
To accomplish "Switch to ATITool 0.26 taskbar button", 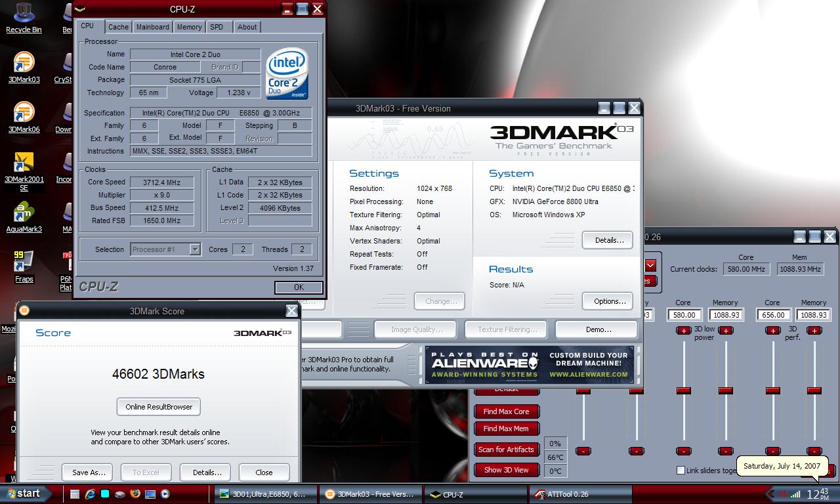I will [579, 494].
